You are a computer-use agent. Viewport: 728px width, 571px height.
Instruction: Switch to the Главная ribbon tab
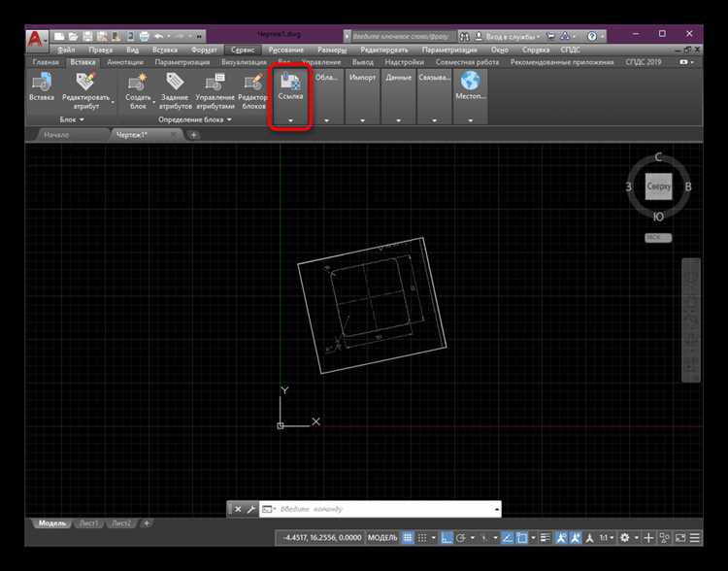pyautogui.click(x=46, y=62)
